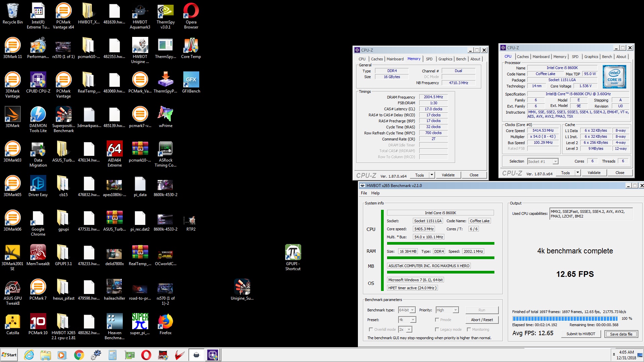
Task: Switch to SPD tab in CPU-Z Memory window
Action: (429, 59)
